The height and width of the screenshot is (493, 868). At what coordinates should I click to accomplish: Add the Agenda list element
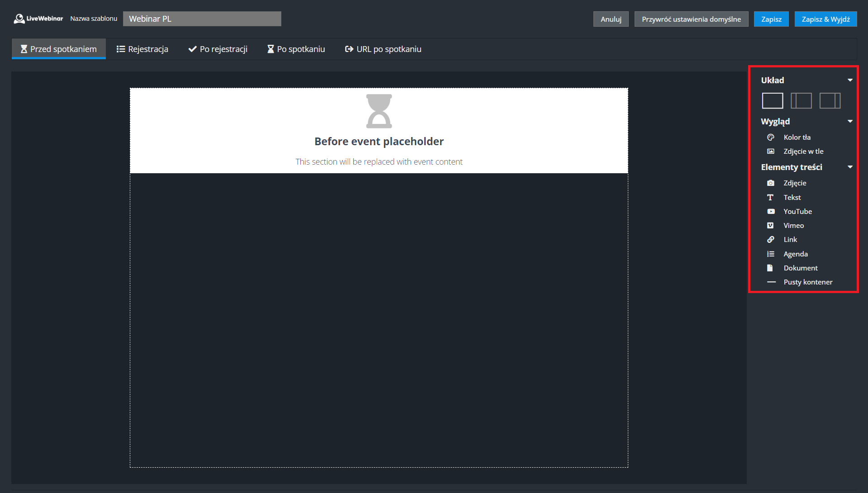tap(795, 254)
